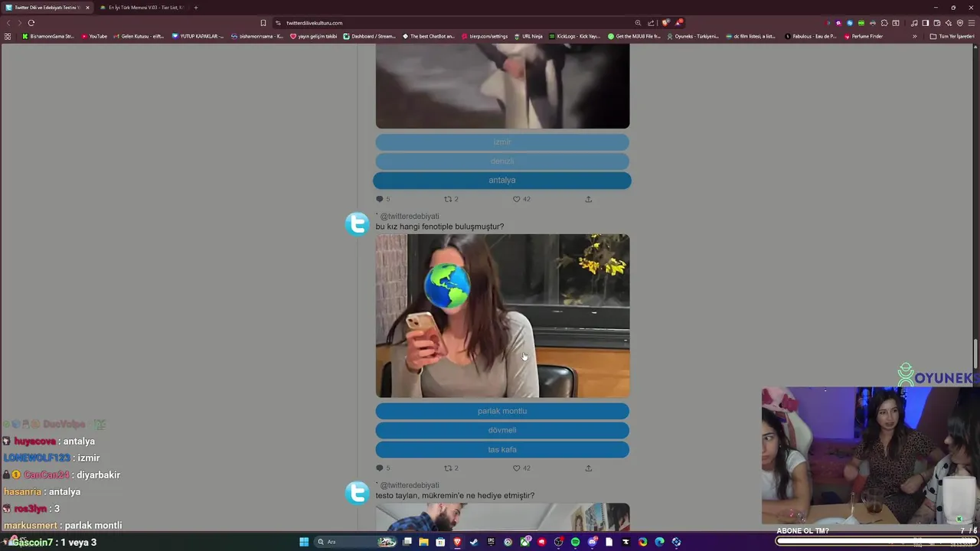Toggle the browser sidebar panel icon
The height and width of the screenshot is (551, 980).
pyautogui.click(x=925, y=23)
